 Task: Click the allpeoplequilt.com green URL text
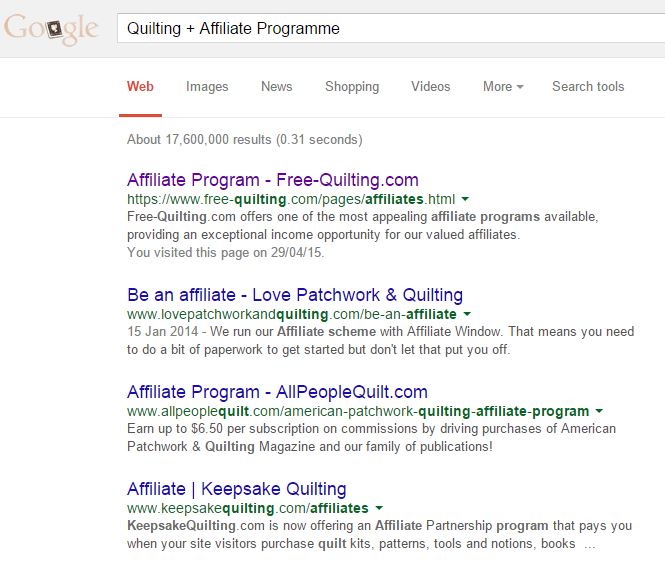(358, 411)
